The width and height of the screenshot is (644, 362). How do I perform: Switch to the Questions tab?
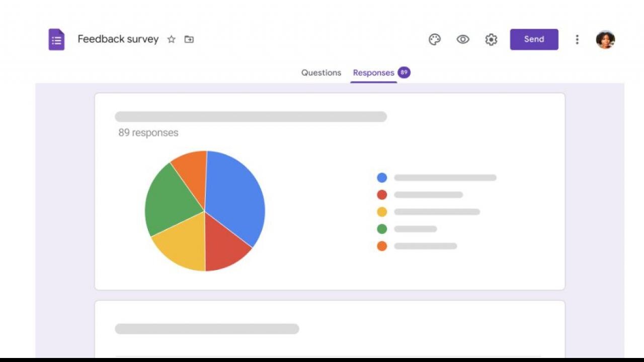(x=321, y=72)
